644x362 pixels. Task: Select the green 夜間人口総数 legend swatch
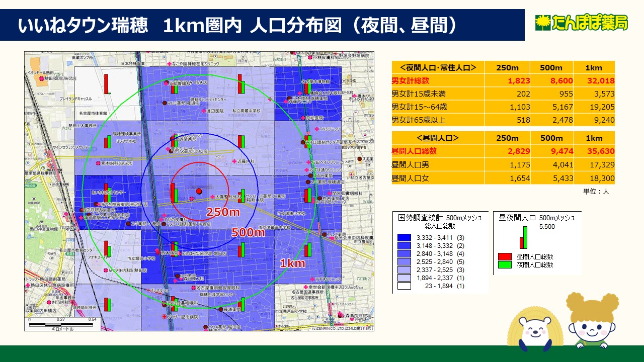pos(502,264)
